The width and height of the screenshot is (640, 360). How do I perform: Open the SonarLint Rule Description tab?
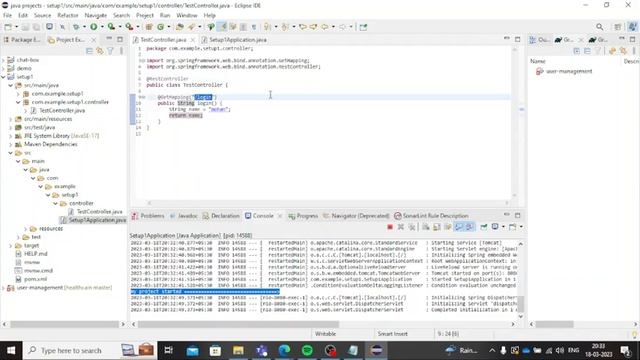point(431,216)
